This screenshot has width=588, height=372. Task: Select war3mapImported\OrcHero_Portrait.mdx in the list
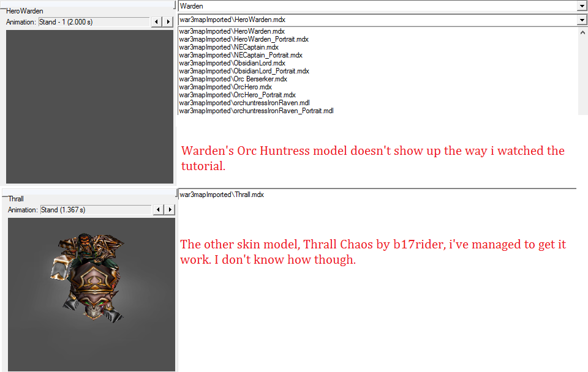238,95
